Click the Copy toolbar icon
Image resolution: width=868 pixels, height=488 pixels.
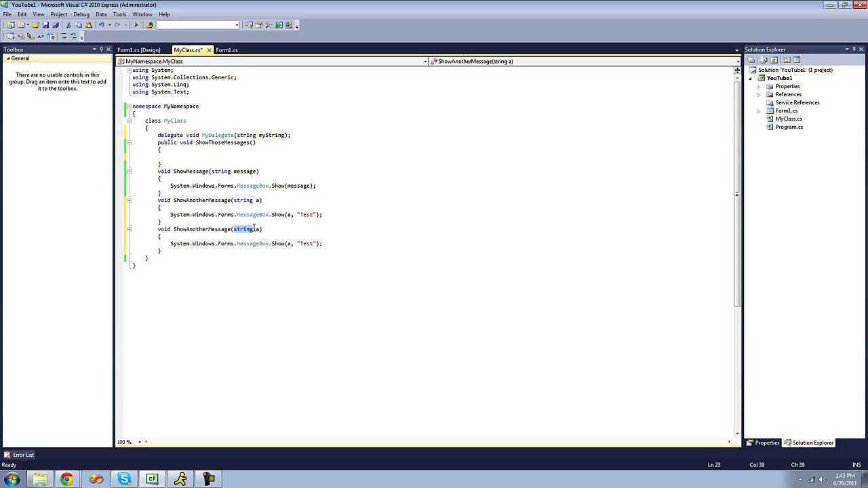[x=78, y=25]
